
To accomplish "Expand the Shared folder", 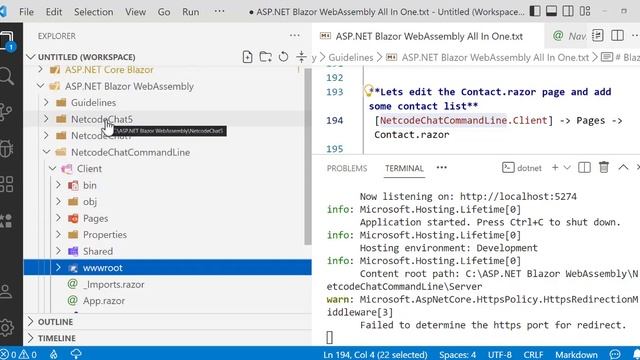I will click(58, 251).
